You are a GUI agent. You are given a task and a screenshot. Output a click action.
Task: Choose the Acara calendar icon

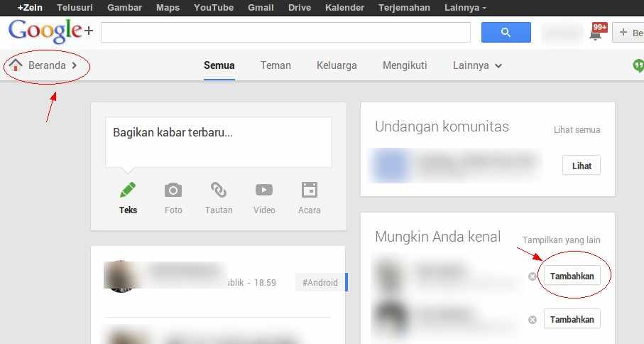click(x=310, y=190)
